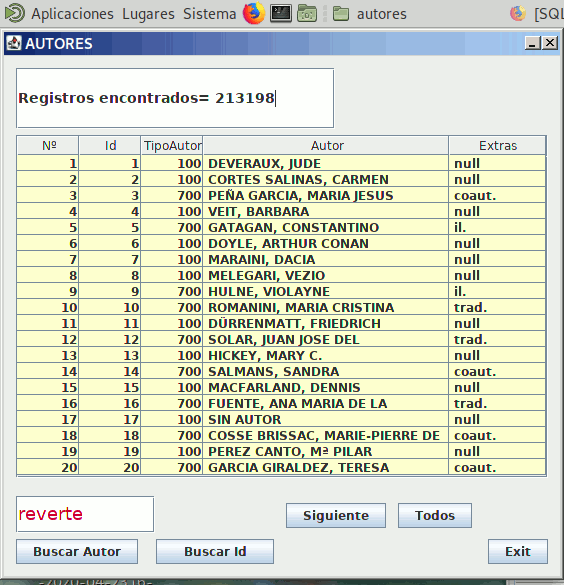Image resolution: width=564 pixels, height=585 pixels.
Task: Open the Aplicaciones menu
Action: tap(72, 14)
